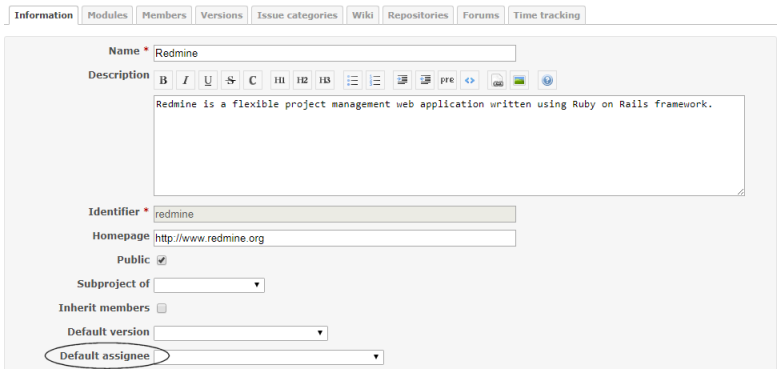
Task: Insert numbered list in description
Action: (x=375, y=80)
